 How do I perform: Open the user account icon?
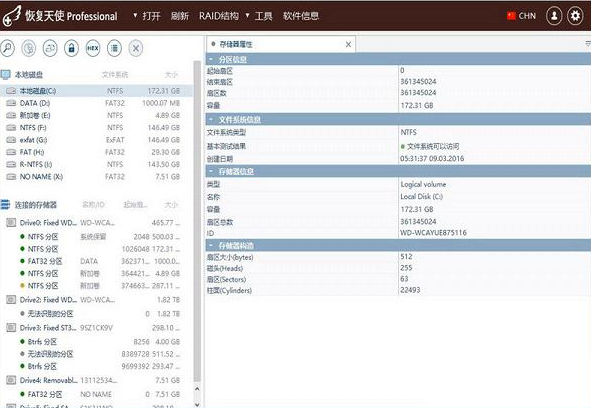(554, 16)
